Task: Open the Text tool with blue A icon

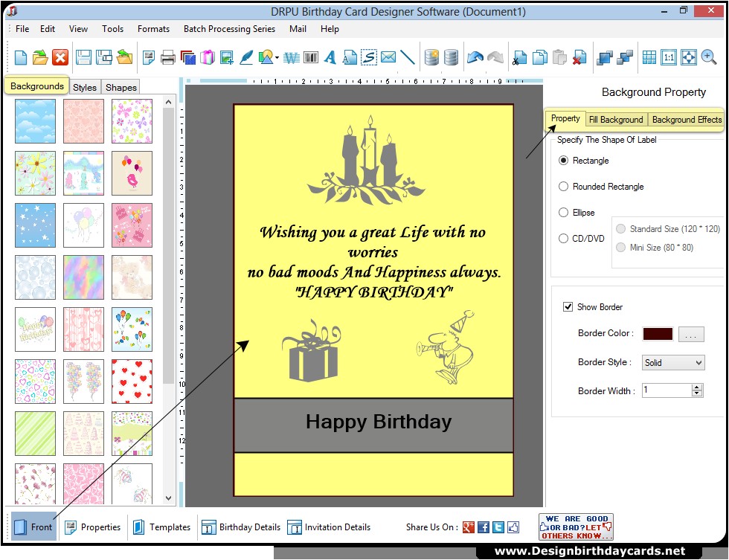Action: click(x=330, y=57)
